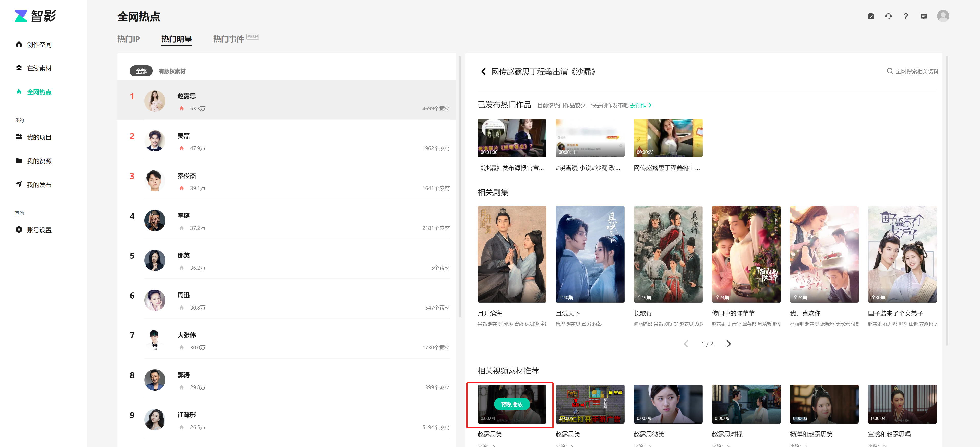This screenshot has width=980, height=447.
Task: Open the #饶雪漫 小说#沙漏 video thumbnail
Action: point(590,138)
